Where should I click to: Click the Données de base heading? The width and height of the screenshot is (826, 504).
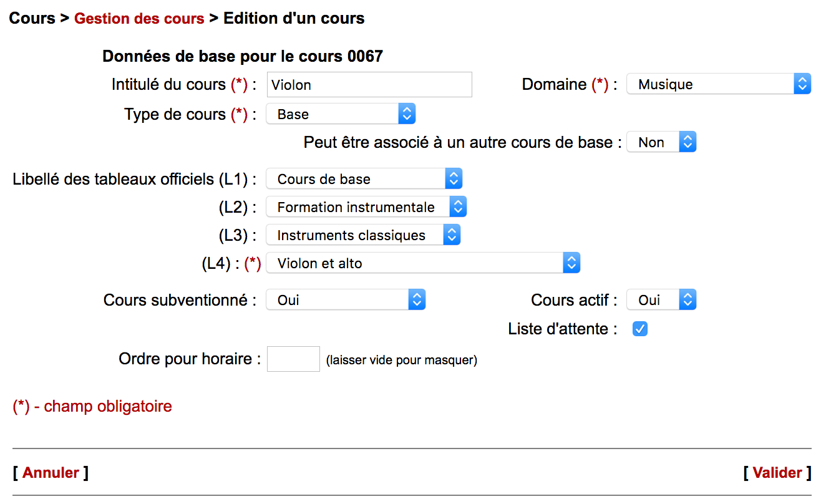click(242, 57)
